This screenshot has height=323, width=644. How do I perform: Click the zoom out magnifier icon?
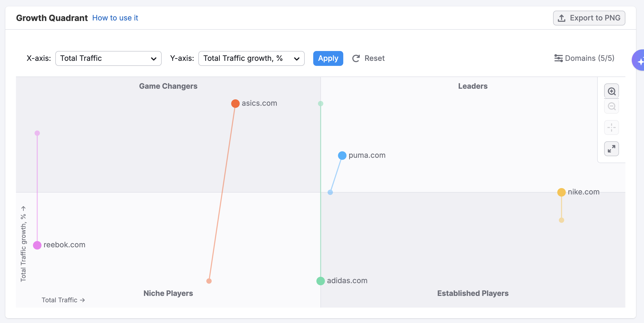coord(612,107)
